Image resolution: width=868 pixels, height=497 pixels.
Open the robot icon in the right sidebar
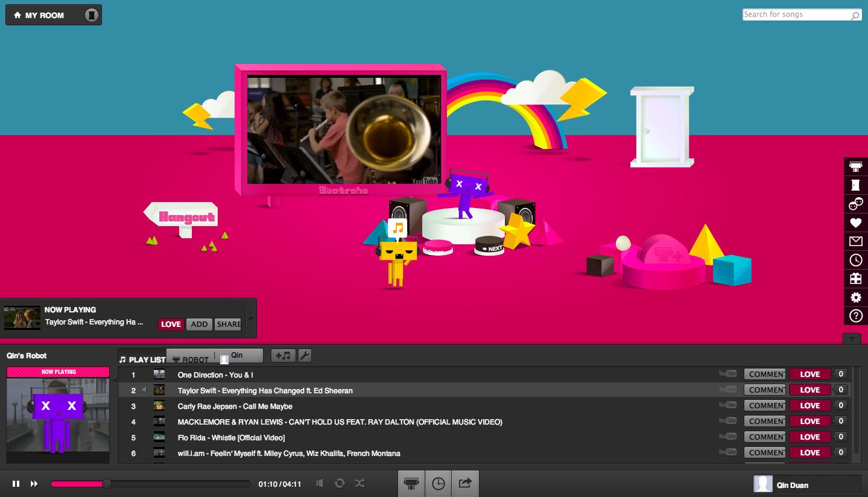(855, 166)
